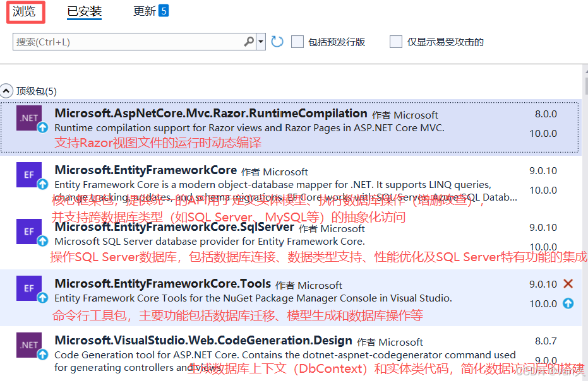This screenshot has height=381, width=588.
Task: Enable 仅显示易受攻击的 checkbox
Action: click(x=396, y=42)
